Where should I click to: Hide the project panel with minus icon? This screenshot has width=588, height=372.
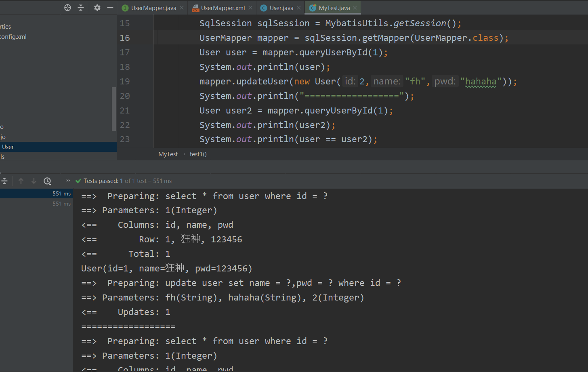click(x=110, y=8)
